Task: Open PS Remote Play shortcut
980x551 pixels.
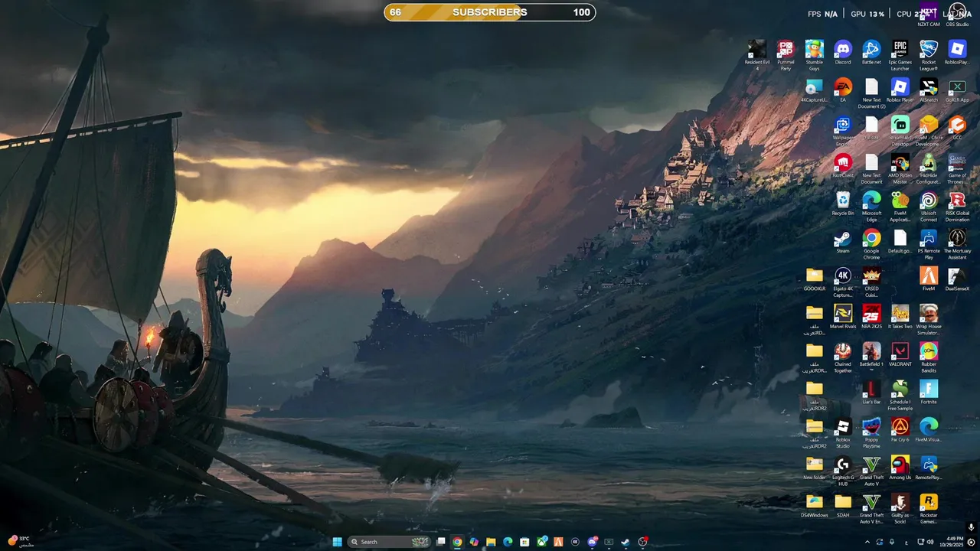Action: tap(929, 243)
